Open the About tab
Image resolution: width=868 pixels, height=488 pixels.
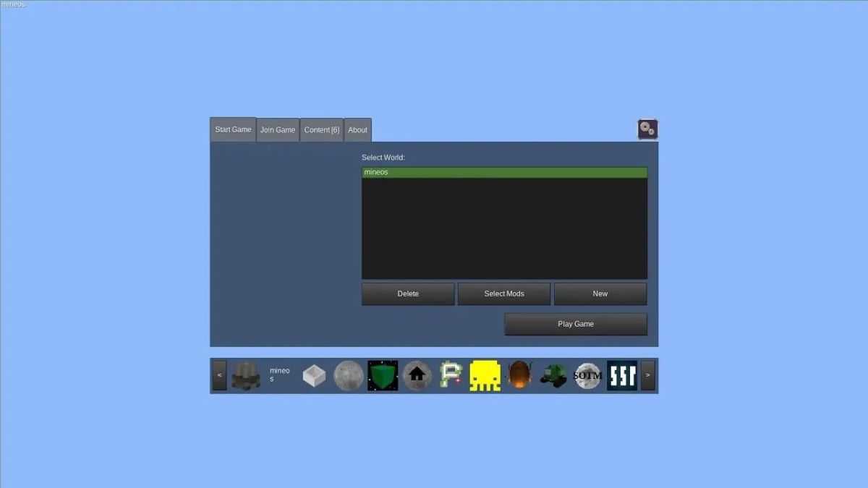pos(358,130)
